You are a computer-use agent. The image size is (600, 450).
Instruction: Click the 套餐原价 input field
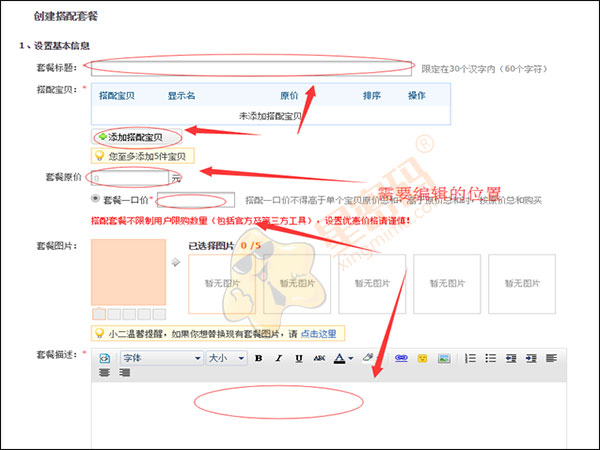[130, 178]
